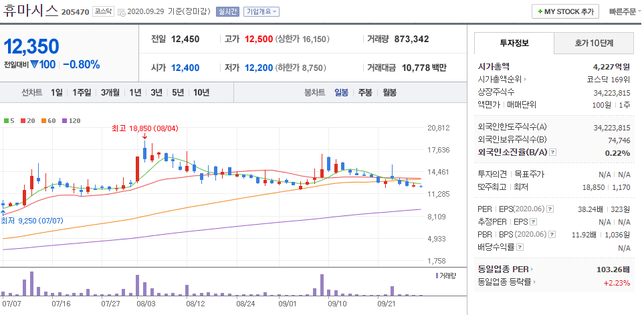Click the help icon next to PBR BPS(2020.06)
This screenshot has width=644, height=315.
click(552, 235)
